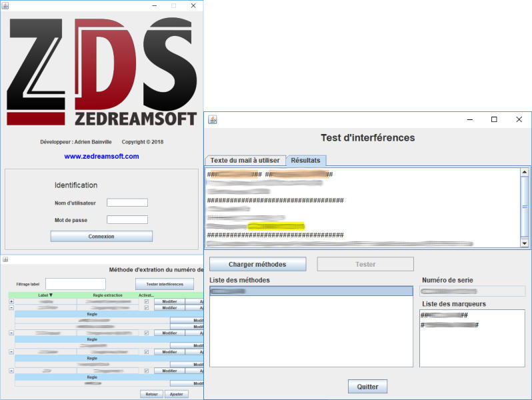Click the yellow highlighted text in the results

276,226
